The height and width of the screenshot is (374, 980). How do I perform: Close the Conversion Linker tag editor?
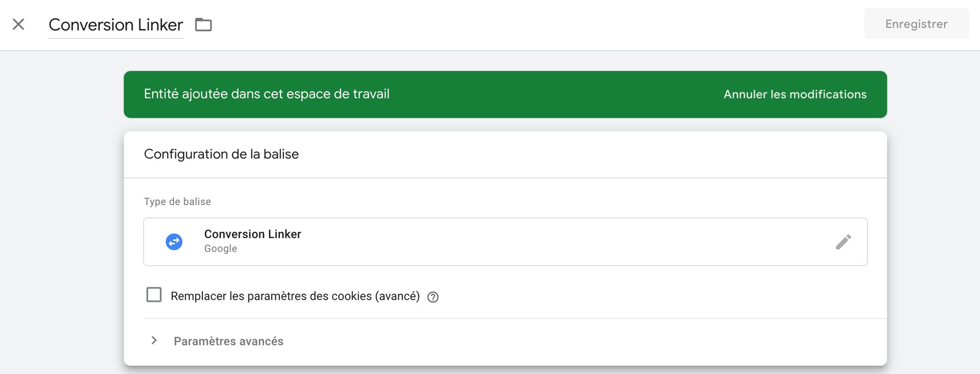click(x=18, y=24)
